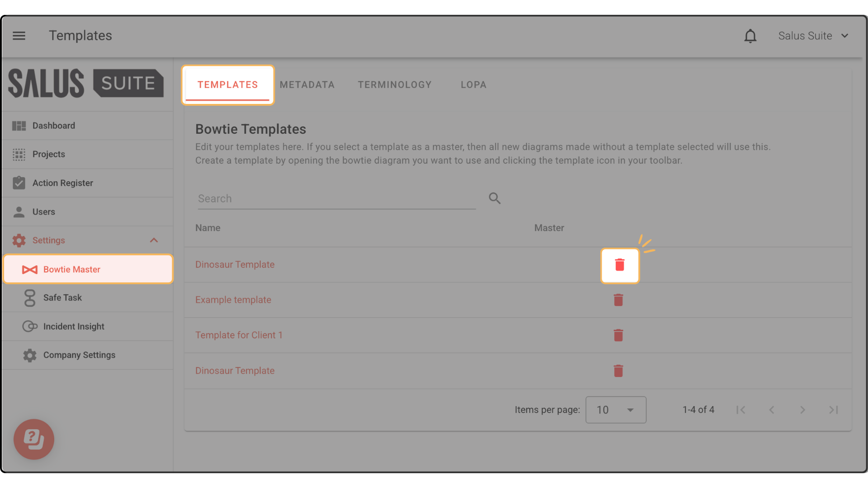Open the LOPA tab
The width and height of the screenshot is (868, 488).
[473, 85]
